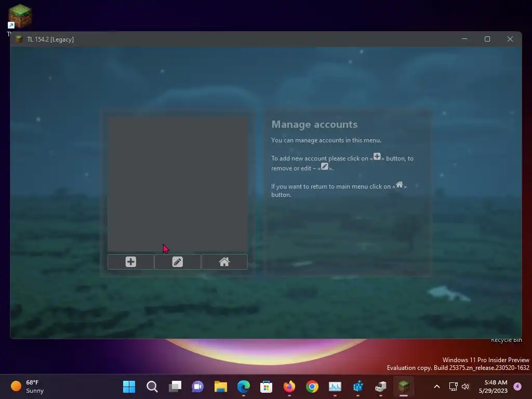Screen dimensions: 532x399
Task: Launch Chat app from taskbar
Action: (x=197, y=387)
